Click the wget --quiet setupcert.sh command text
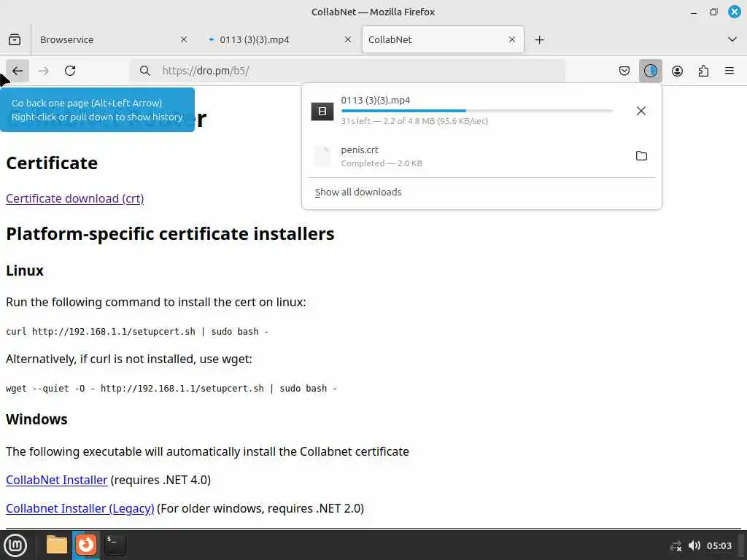The width and height of the screenshot is (747, 560). point(171,389)
